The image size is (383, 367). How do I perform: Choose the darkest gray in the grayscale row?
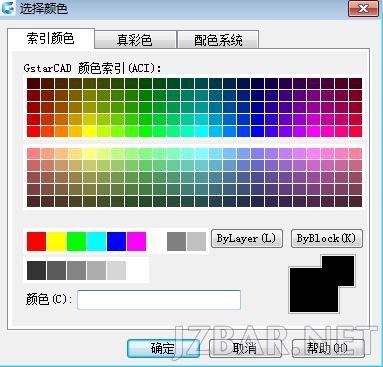pyautogui.click(x=36, y=270)
